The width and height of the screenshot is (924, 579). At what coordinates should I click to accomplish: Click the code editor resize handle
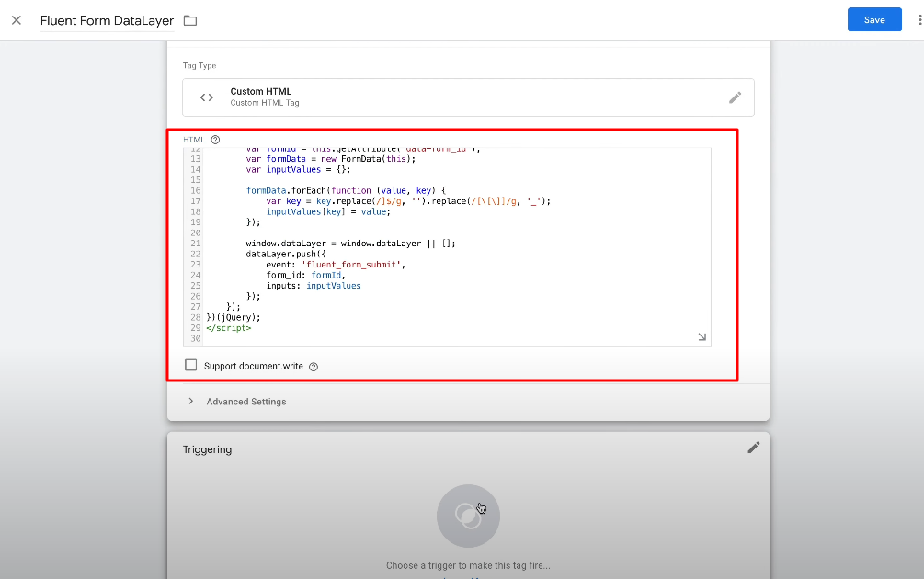[702, 337]
